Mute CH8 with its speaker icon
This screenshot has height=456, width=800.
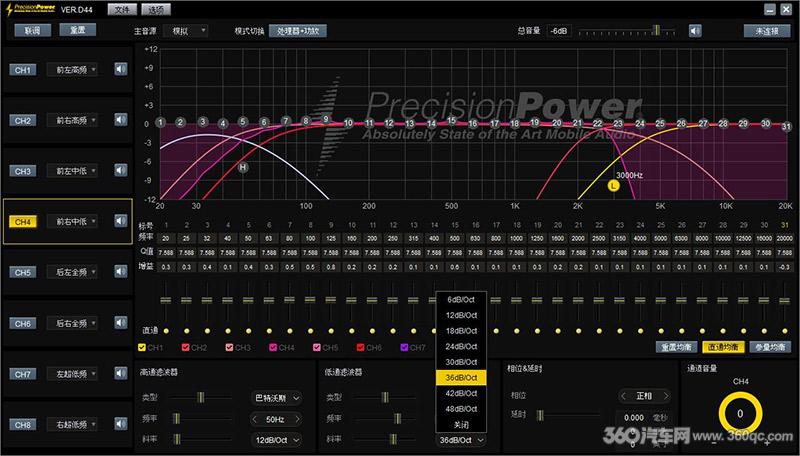(x=121, y=424)
